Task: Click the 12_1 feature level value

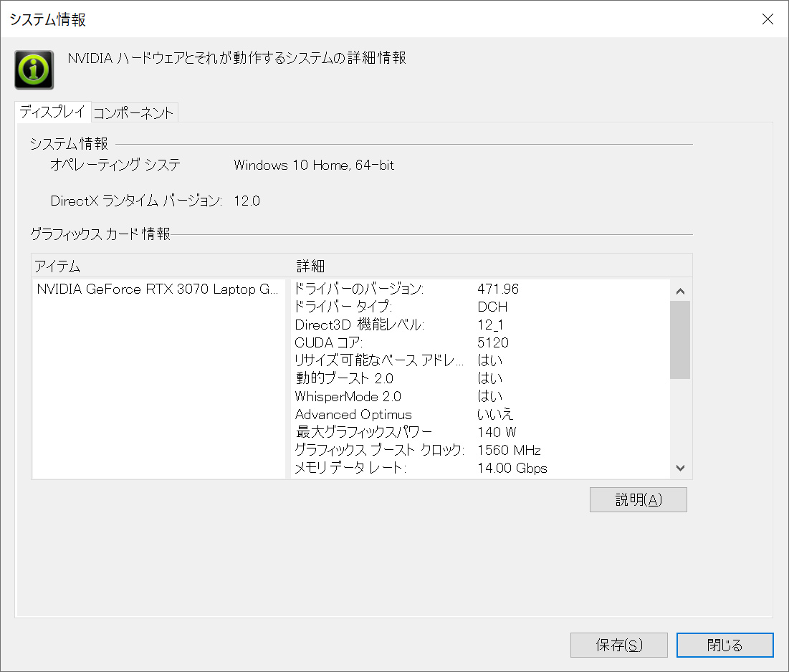Action: click(490, 325)
